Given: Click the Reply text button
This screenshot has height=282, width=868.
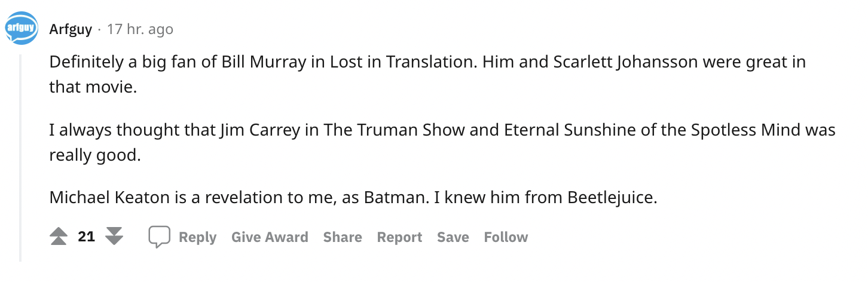Looking at the screenshot, I should click(x=197, y=237).
